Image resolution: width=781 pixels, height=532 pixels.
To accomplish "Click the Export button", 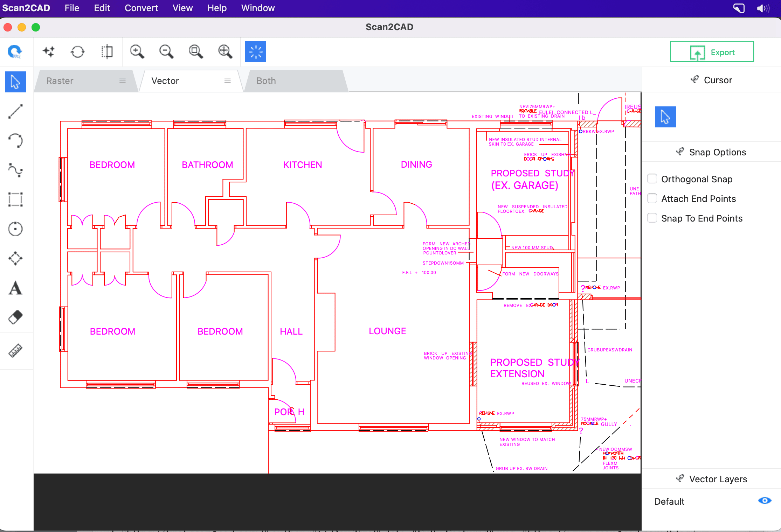I will (x=712, y=51).
